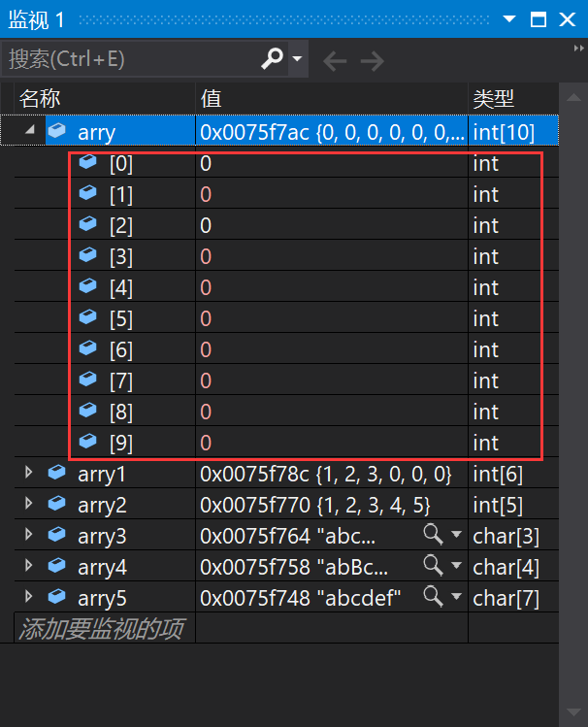Click the scrollbar up arrow
This screenshot has width=588, height=727.
573,97
